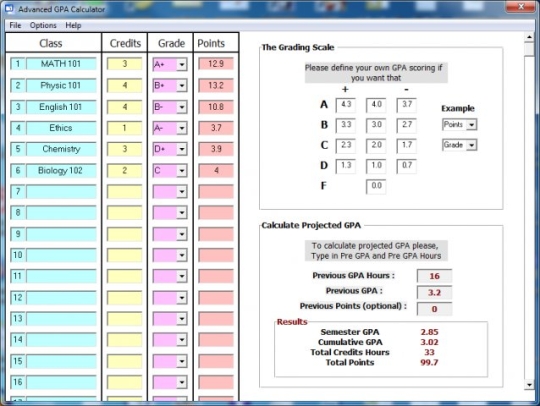This screenshot has height=406, width=540.
Task: Click the row number 15 cell
Action: tap(18, 361)
